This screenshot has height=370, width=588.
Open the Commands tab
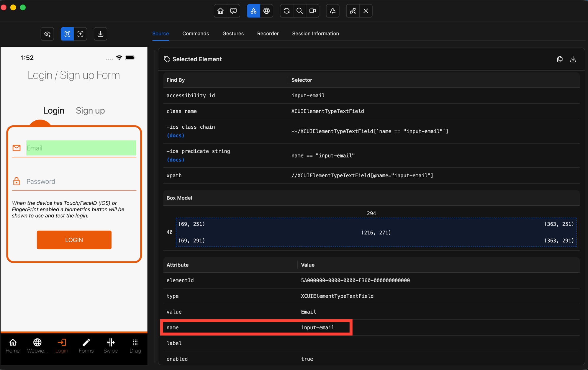click(195, 34)
